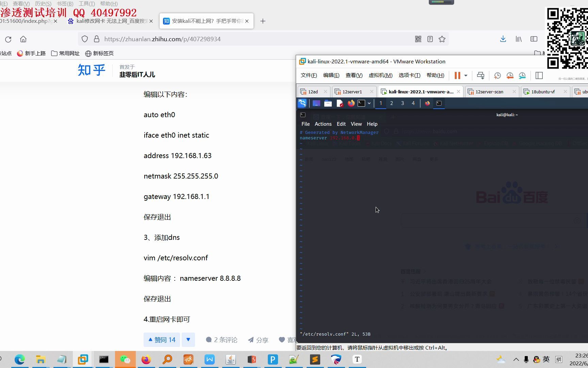Open VMware 虚拟机(M) menu
The width and height of the screenshot is (588, 368).
(x=380, y=75)
